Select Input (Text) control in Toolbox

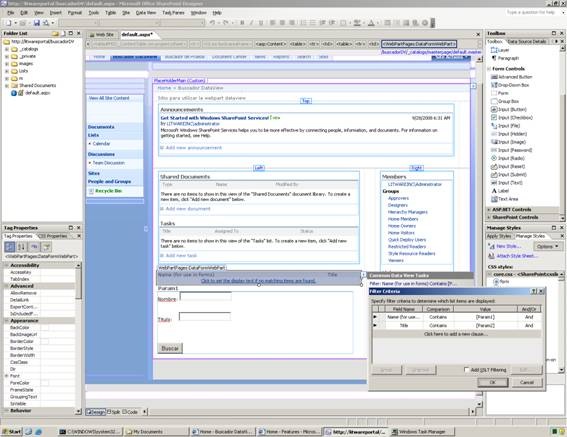point(507,182)
